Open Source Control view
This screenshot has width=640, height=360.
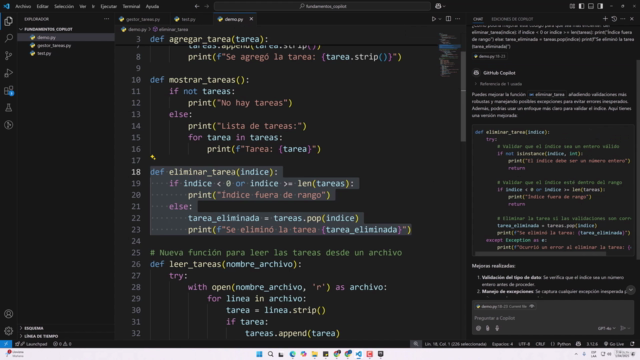point(9,56)
